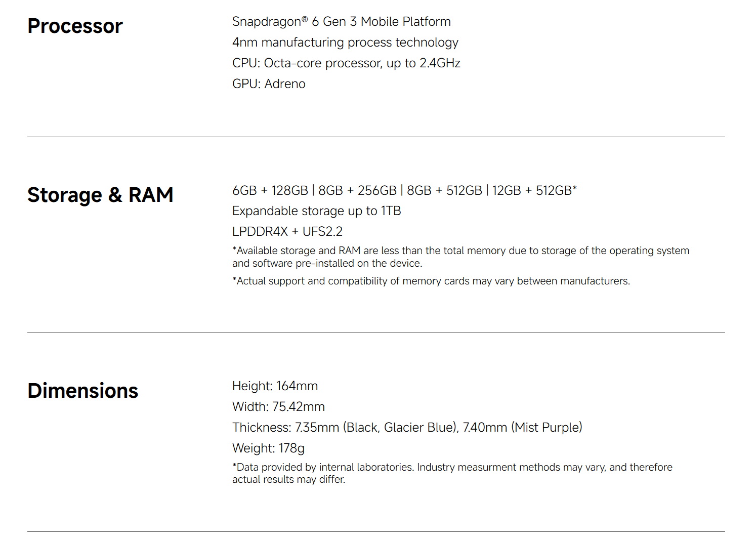
Task: Click the Thickness specification line
Action: click(x=407, y=428)
